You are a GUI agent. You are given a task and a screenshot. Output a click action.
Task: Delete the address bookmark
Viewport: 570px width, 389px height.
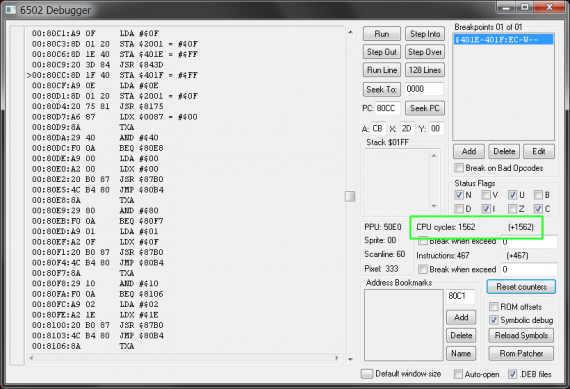pos(461,336)
